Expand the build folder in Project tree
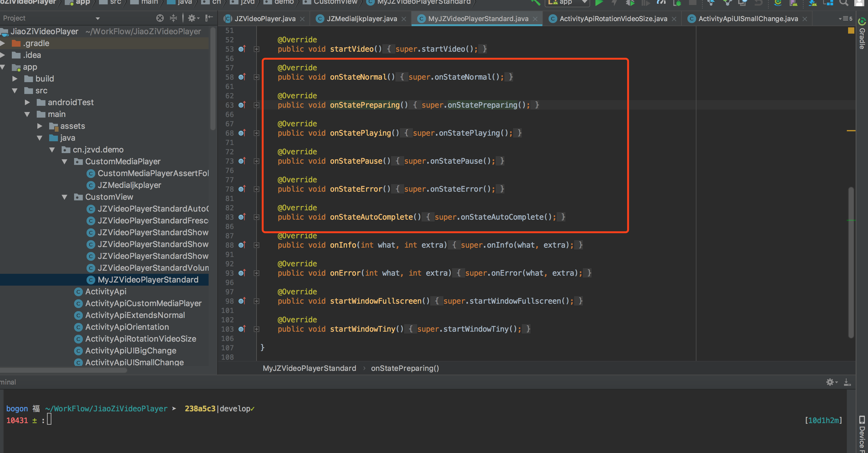868x453 pixels. 15,78
